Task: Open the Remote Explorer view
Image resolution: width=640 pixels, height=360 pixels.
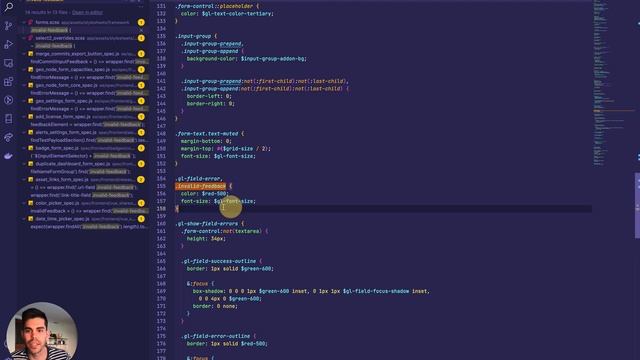Action: 8,63
